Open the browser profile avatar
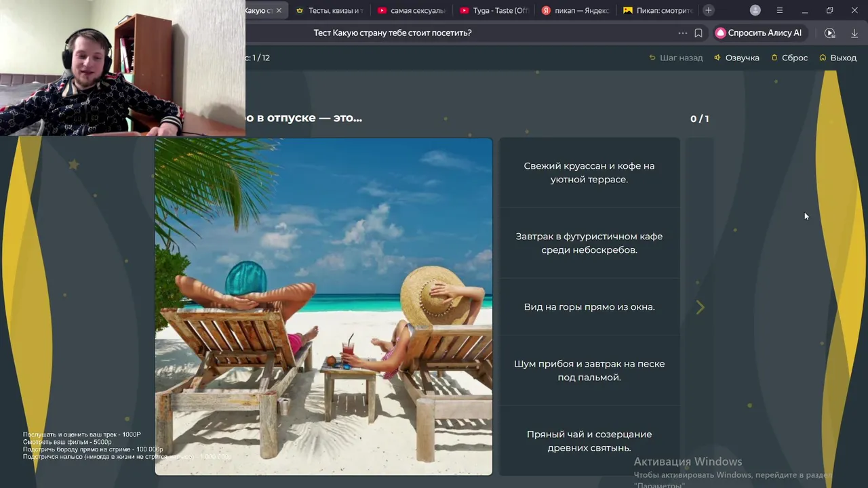868x488 pixels. (755, 10)
